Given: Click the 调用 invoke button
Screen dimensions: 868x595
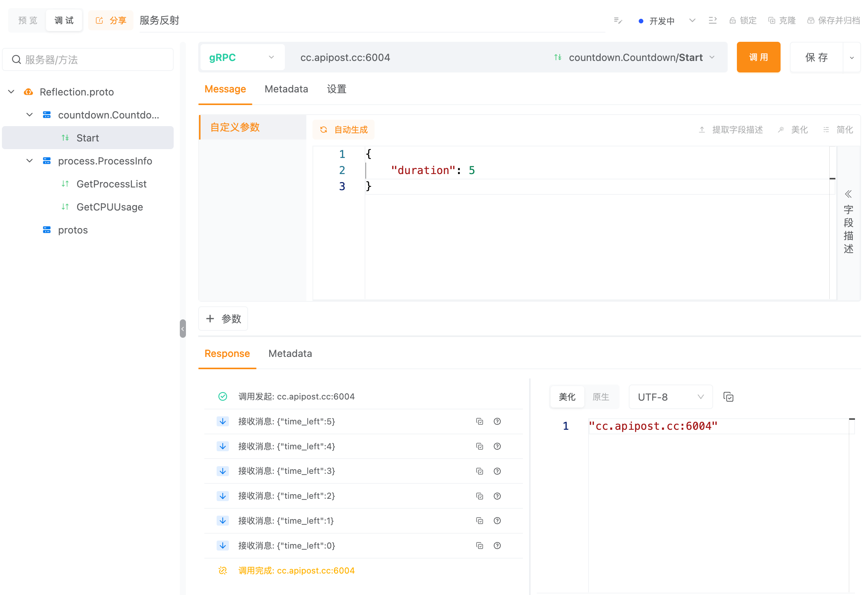Looking at the screenshot, I should (758, 57).
